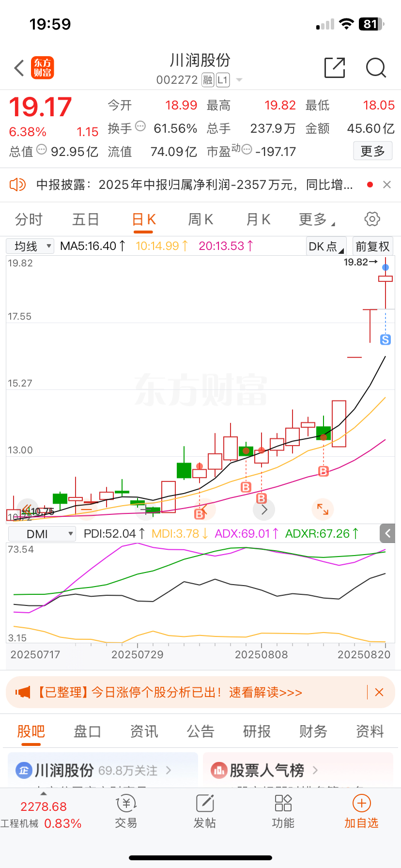Tap the 股票人气榜 chart icon
Image resolution: width=401 pixels, height=868 pixels.
click(x=218, y=770)
